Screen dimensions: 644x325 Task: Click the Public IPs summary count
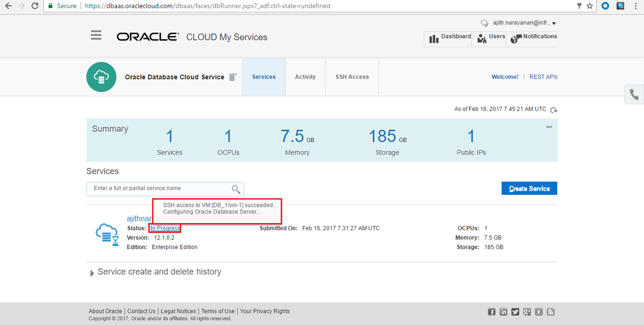(471, 136)
